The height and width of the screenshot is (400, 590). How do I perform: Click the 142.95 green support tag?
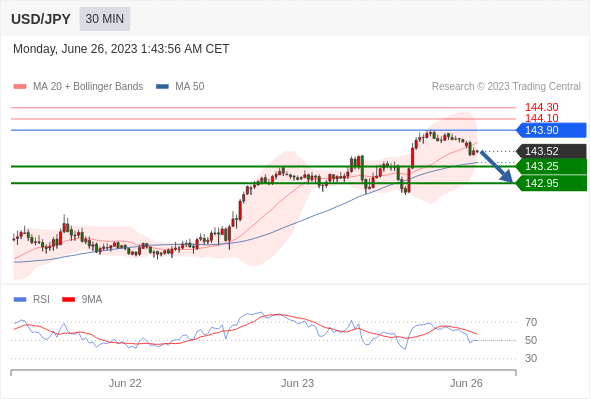click(x=551, y=183)
